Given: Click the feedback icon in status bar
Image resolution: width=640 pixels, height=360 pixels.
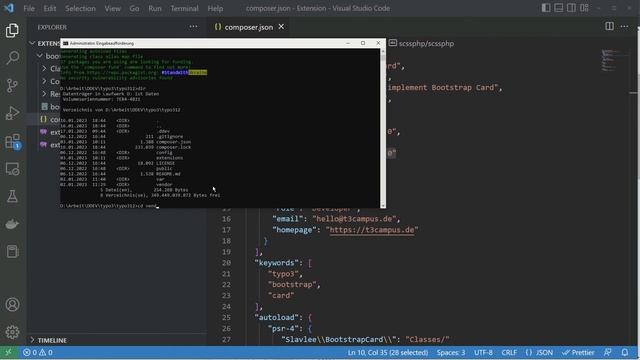Looking at the screenshot, I should 608,352.
